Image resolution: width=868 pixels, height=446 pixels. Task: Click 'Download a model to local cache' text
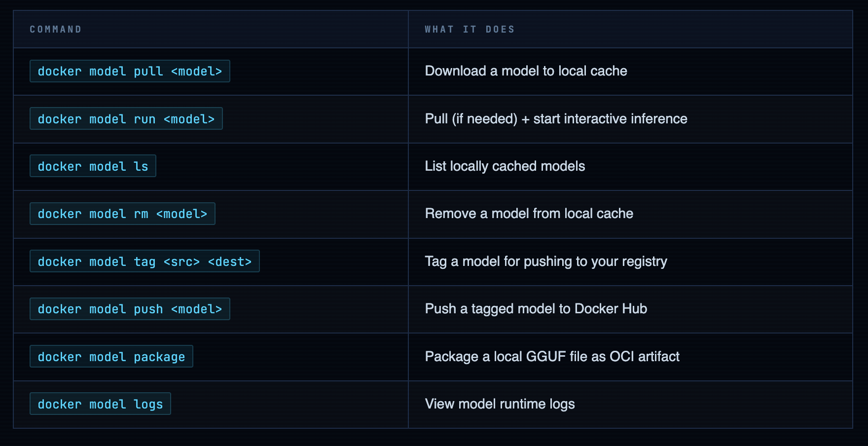click(x=526, y=71)
